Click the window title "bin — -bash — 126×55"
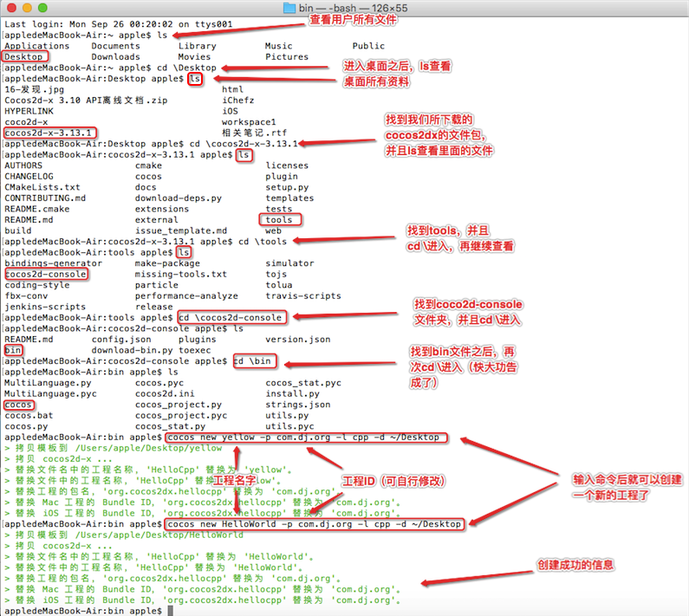The height and width of the screenshot is (616, 689). click(353, 8)
